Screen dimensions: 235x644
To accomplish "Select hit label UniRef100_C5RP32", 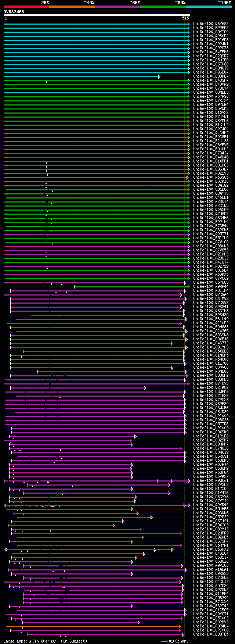I will [x=211, y=517].
